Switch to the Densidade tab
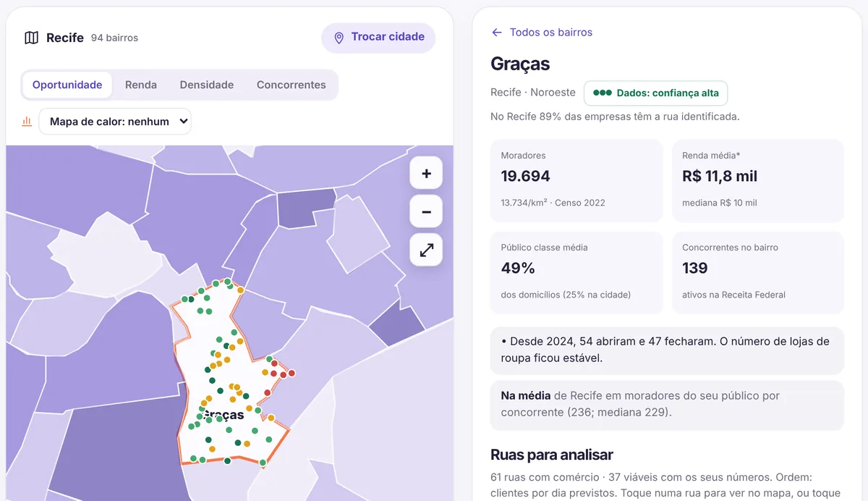The width and height of the screenshot is (868, 501). (207, 85)
